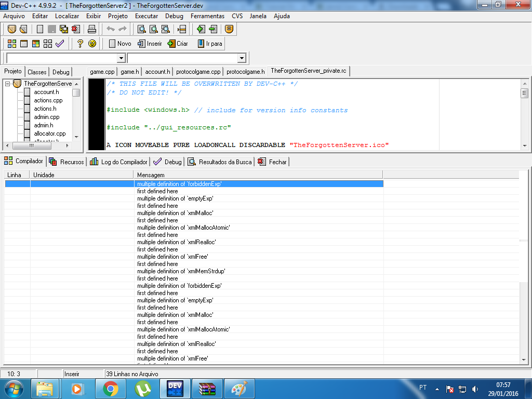Viewport: 532px width, 399px height.
Task: Click compiler list scrollbar down arrow
Action: (524, 360)
